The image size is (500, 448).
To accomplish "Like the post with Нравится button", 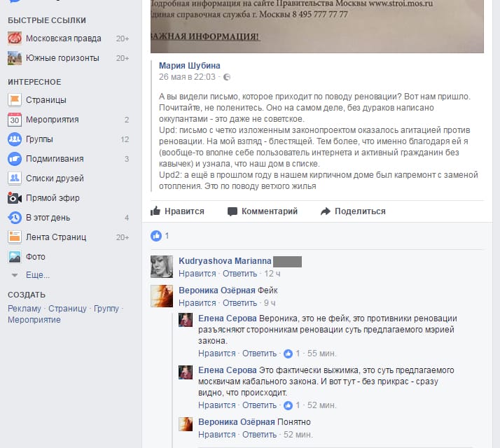I will click(177, 211).
